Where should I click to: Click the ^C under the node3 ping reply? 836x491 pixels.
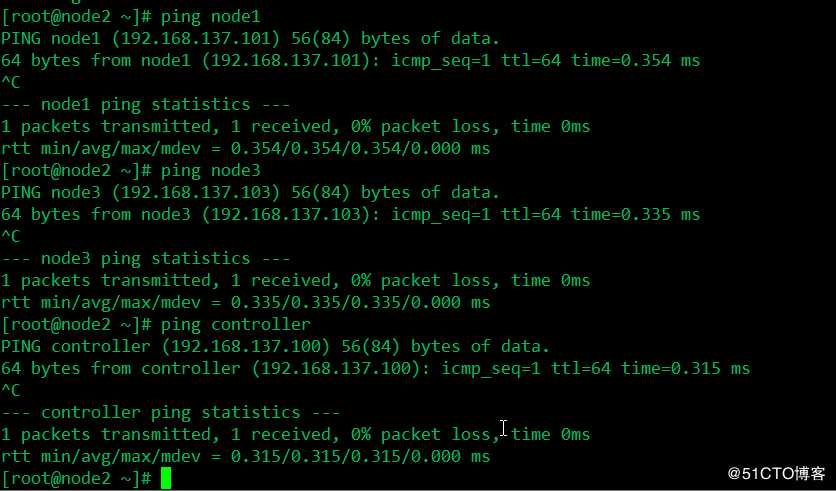tap(11, 236)
